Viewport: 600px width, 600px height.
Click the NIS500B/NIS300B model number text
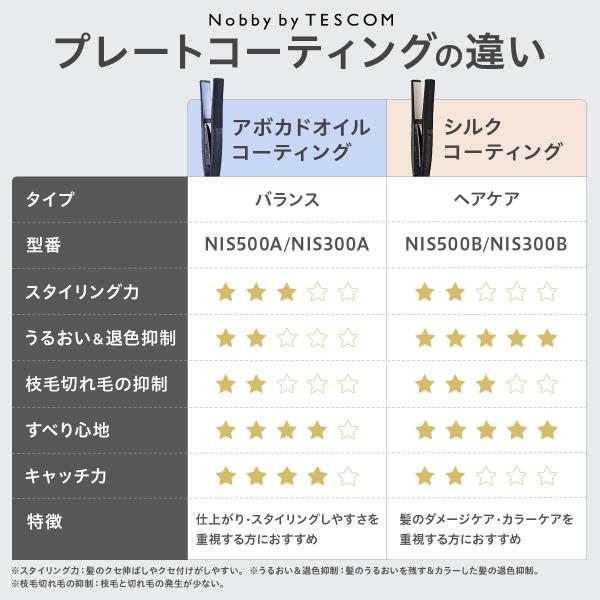[486, 245]
